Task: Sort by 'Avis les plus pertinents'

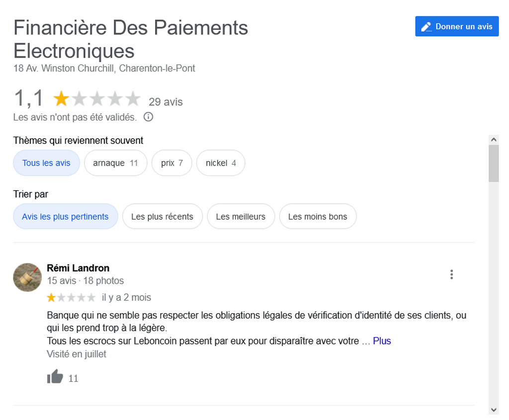Action: pos(65,217)
